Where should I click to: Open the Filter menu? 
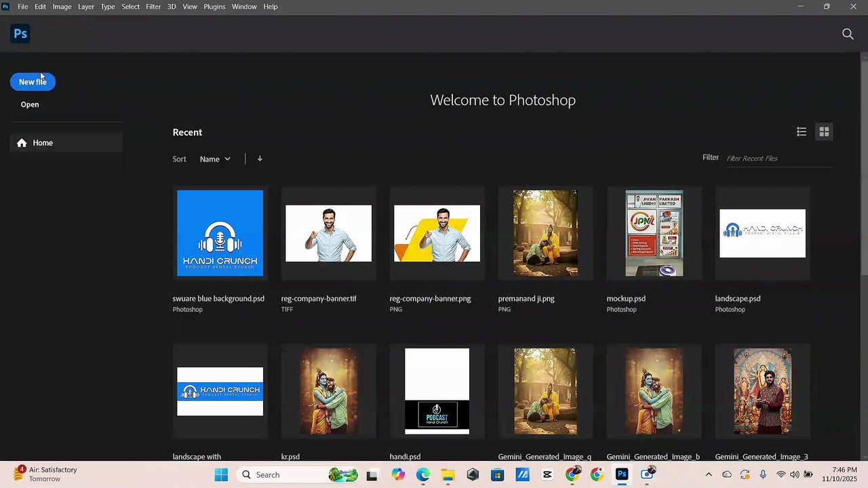coord(153,6)
